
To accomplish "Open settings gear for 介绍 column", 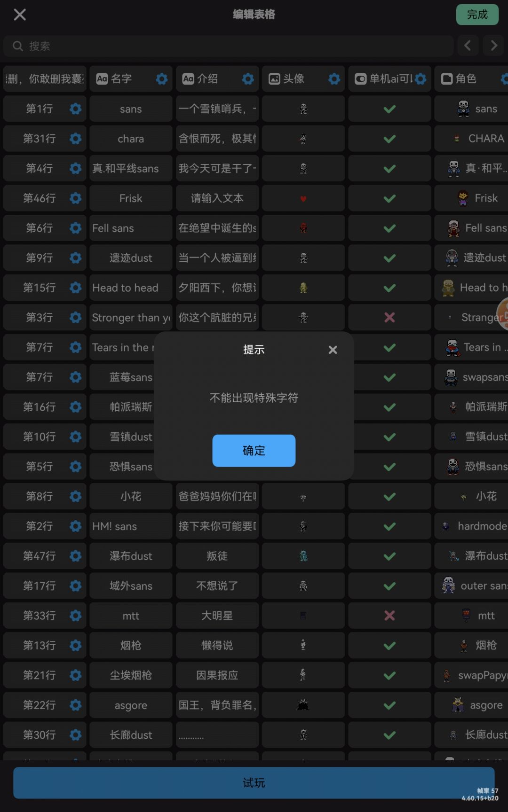I will point(248,79).
